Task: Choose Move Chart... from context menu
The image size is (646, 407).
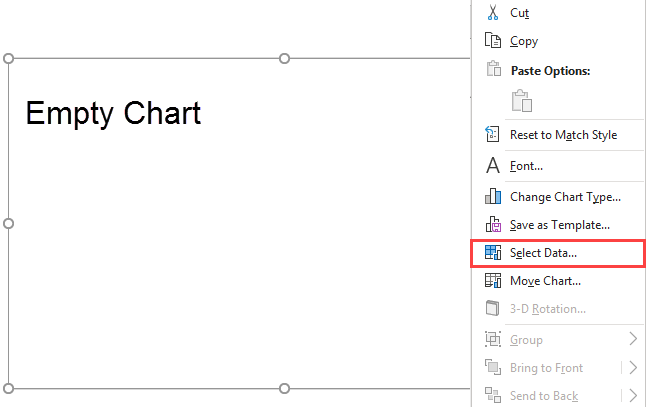Action: coord(545,281)
